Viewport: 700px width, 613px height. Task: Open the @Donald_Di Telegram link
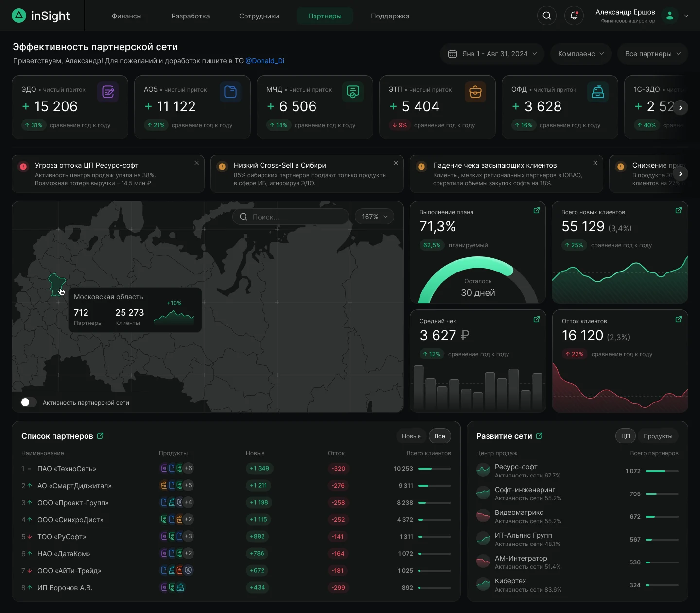point(265,61)
